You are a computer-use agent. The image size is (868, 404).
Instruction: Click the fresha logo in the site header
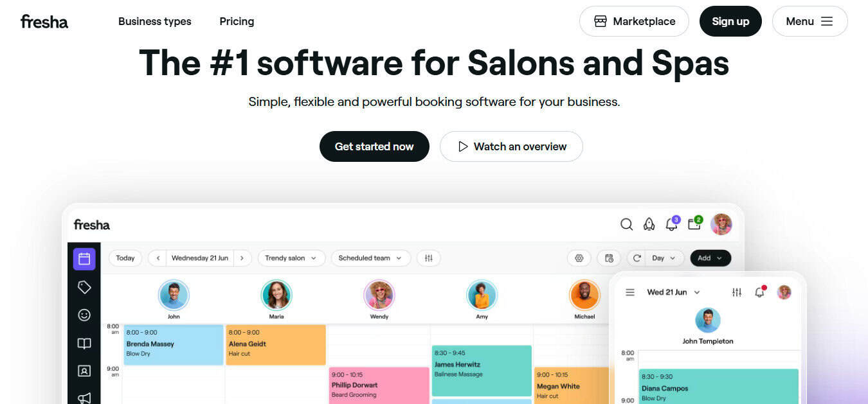[44, 21]
